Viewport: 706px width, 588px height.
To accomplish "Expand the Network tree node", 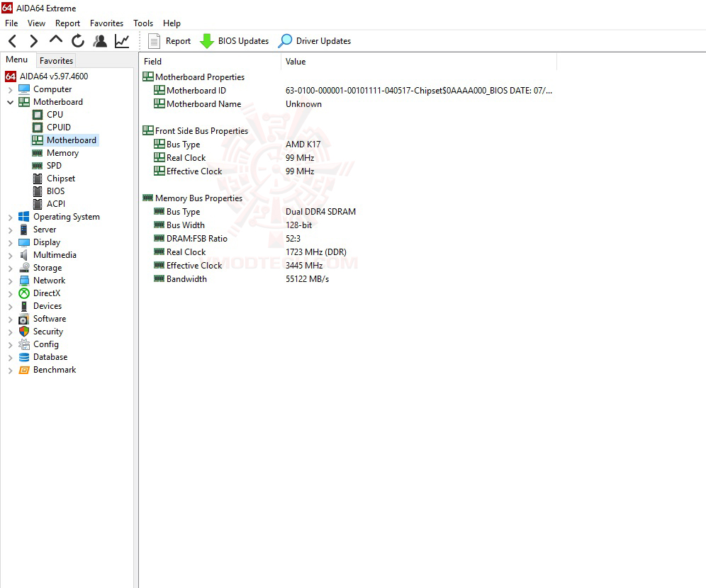I will (11, 281).
